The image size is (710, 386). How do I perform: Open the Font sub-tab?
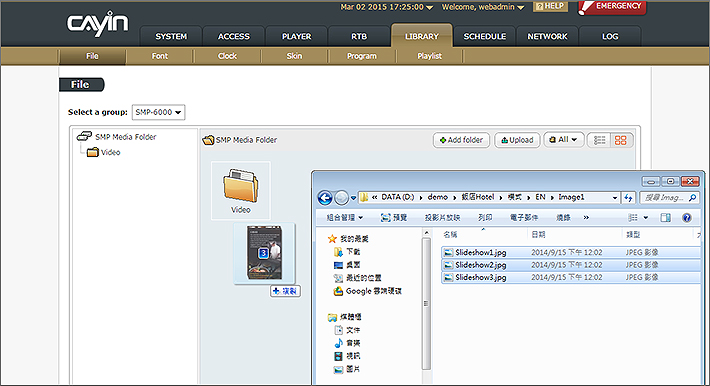(160, 56)
